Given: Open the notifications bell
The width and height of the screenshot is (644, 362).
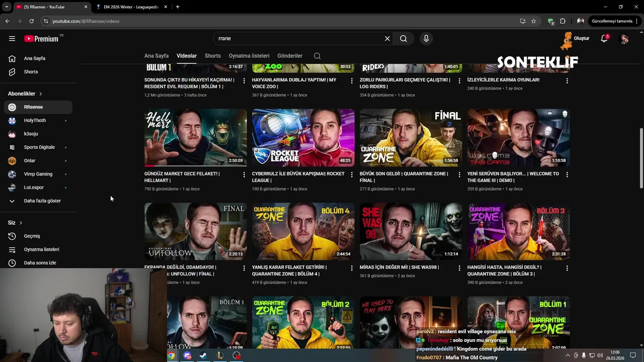Looking at the screenshot, I should click(604, 39).
